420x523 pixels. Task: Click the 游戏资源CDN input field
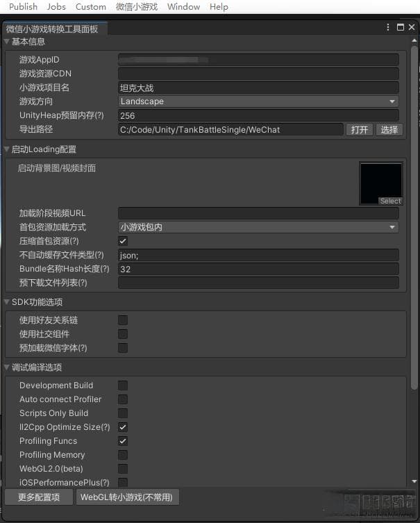[258, 74]
